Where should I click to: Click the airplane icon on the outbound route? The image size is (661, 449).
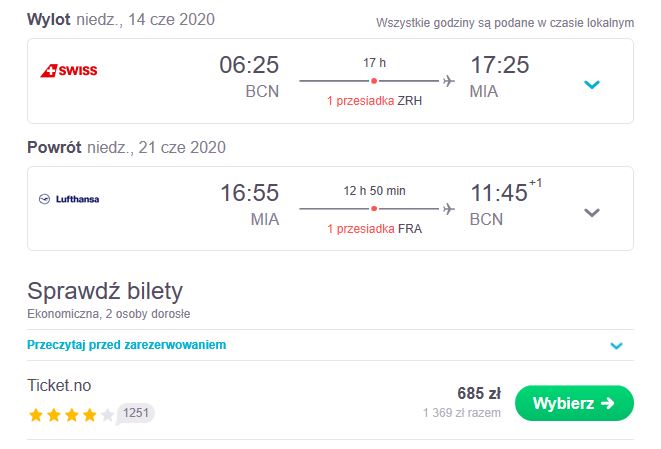[449, 81]
